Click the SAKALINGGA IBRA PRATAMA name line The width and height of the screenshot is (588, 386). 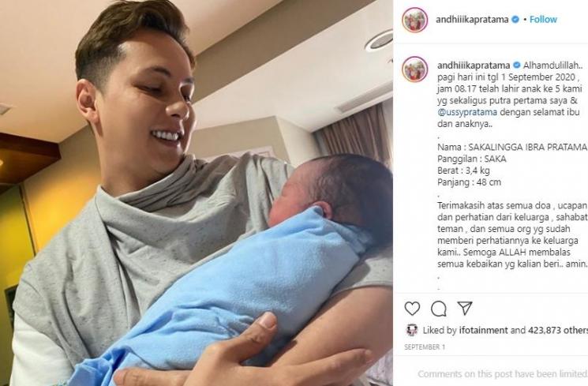pos(512,147)
